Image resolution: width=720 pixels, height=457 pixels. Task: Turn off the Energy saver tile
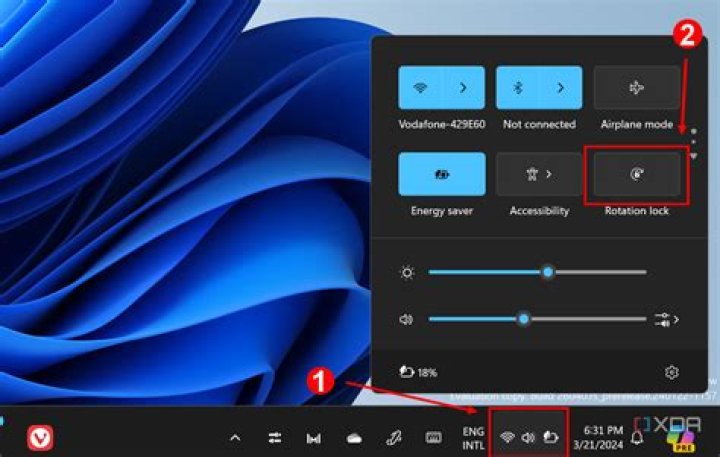[442, 174]
